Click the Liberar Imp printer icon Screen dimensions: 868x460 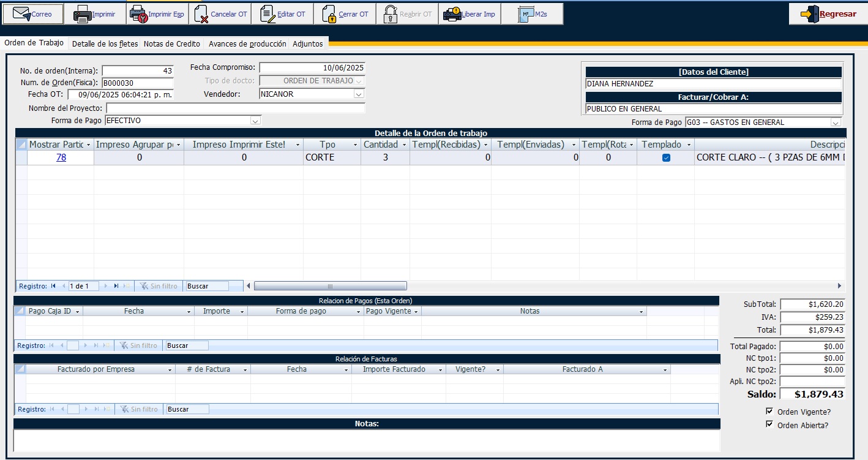click(x=452, y=14)
